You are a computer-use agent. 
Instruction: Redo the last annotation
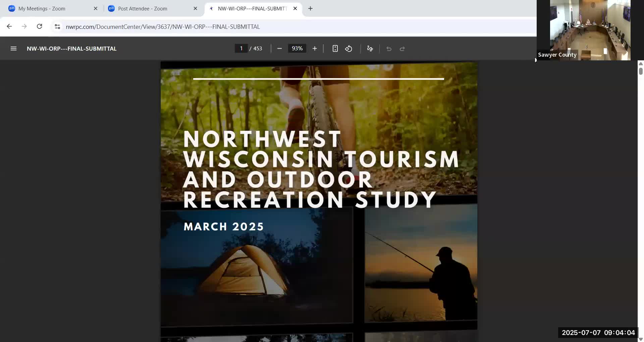[x=402, y=49]
